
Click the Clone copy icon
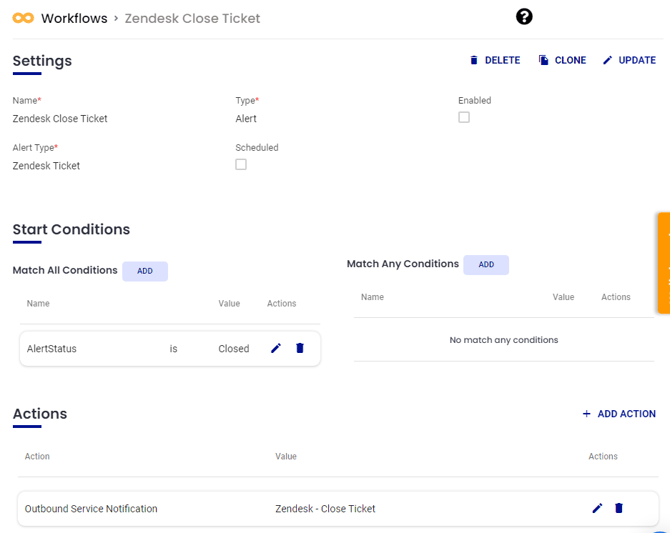point(544,60)
